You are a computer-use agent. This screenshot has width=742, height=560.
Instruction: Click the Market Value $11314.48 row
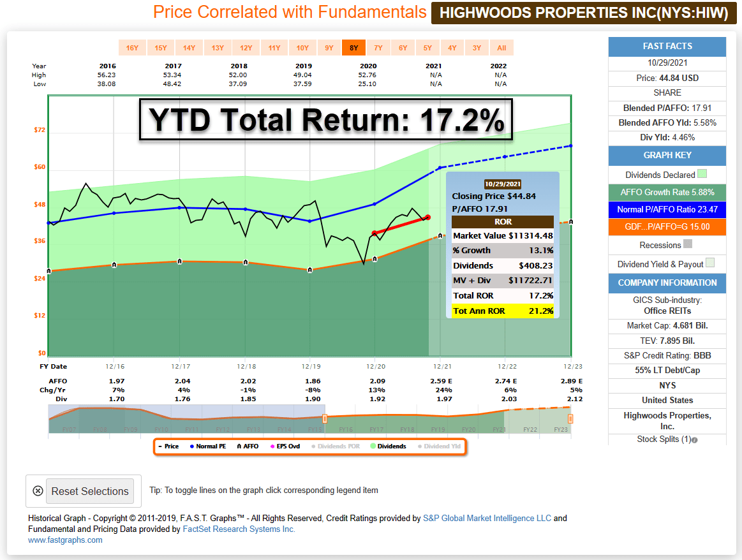[503, 235]
